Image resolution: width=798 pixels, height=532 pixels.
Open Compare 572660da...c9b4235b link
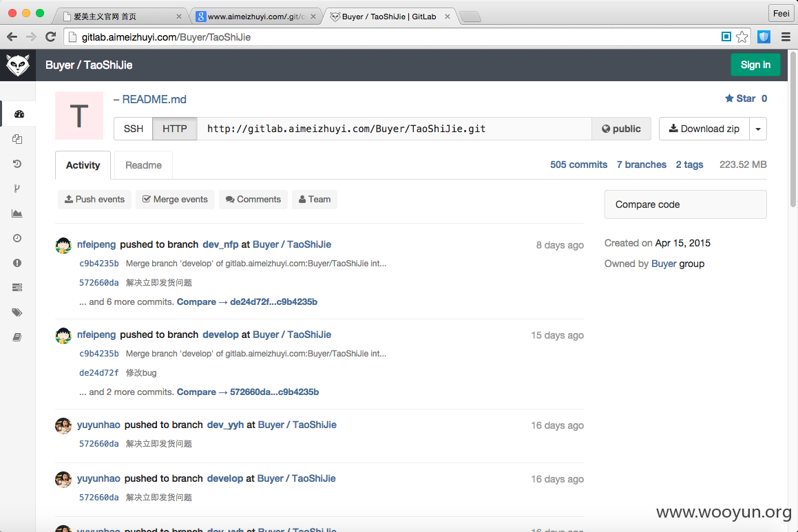pos(248,392)
